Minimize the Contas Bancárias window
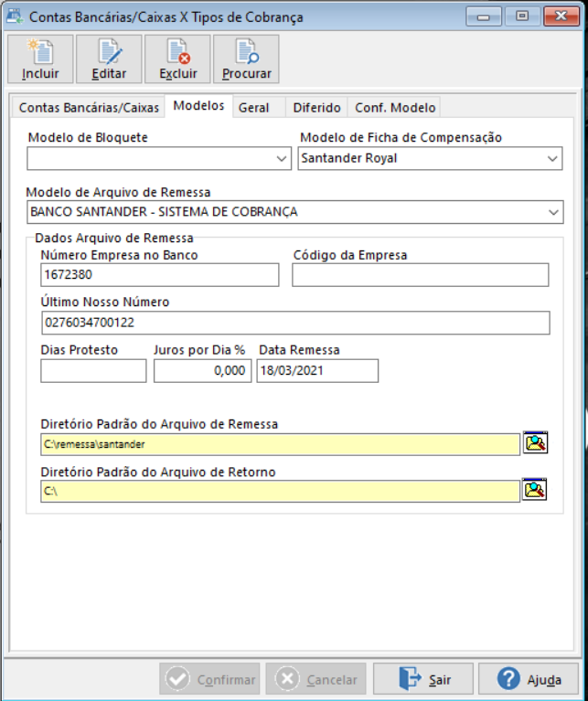Viewport: 588px width, 701px height. (x=484, y=16)
